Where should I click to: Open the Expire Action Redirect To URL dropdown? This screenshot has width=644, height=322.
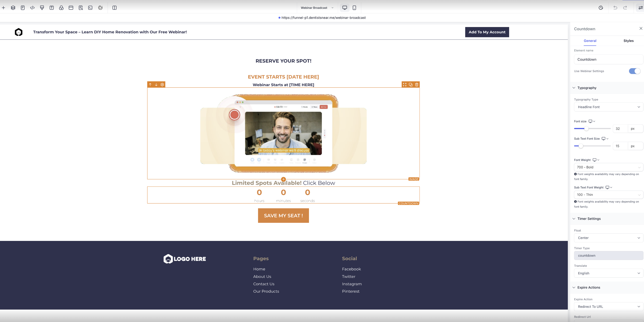(608, 307)
